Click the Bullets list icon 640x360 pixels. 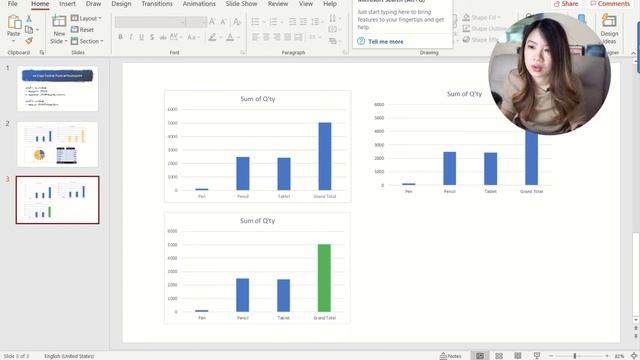[x=255, y=22]
